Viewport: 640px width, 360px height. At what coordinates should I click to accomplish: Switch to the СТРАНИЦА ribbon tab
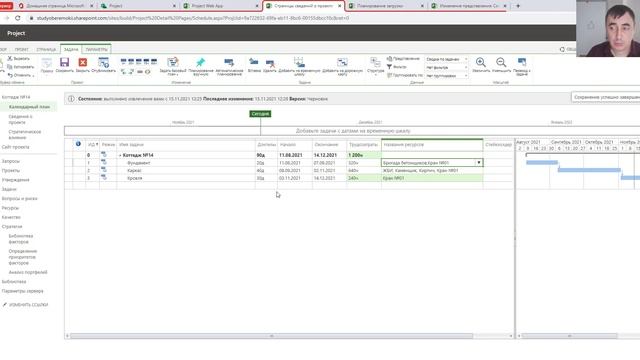point(46,49)
